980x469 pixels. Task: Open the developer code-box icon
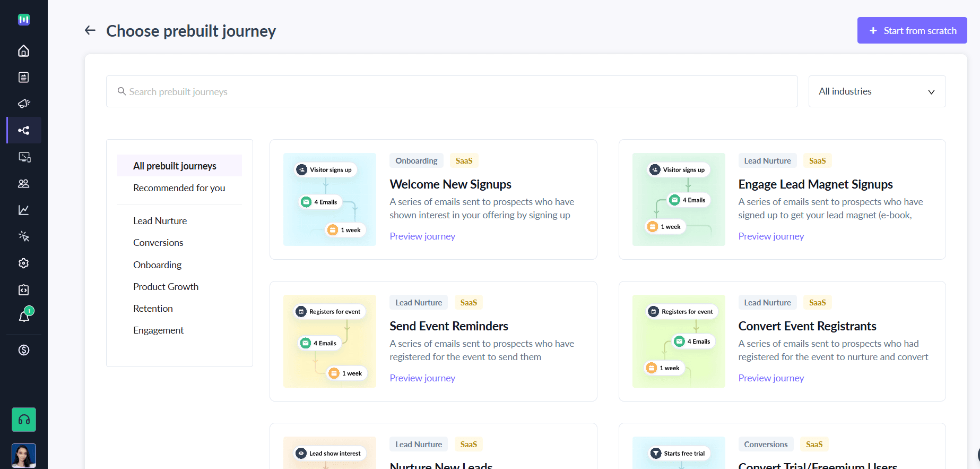click(x=23, y=290)
